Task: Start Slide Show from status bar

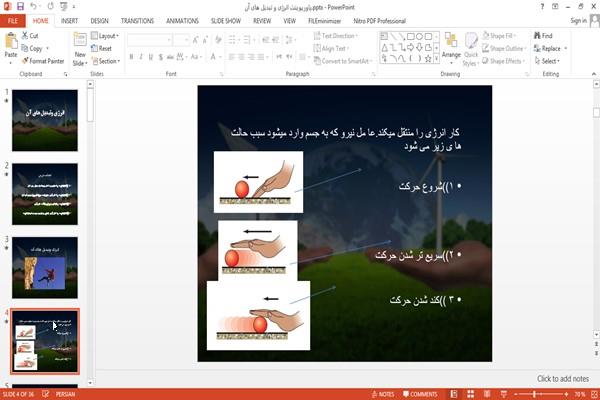Action: click(504, 394)
